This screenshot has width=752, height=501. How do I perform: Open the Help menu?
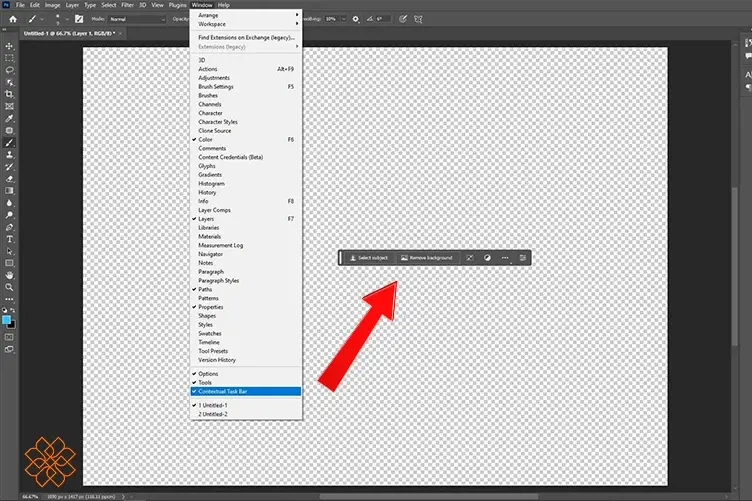tap(223, 5)
